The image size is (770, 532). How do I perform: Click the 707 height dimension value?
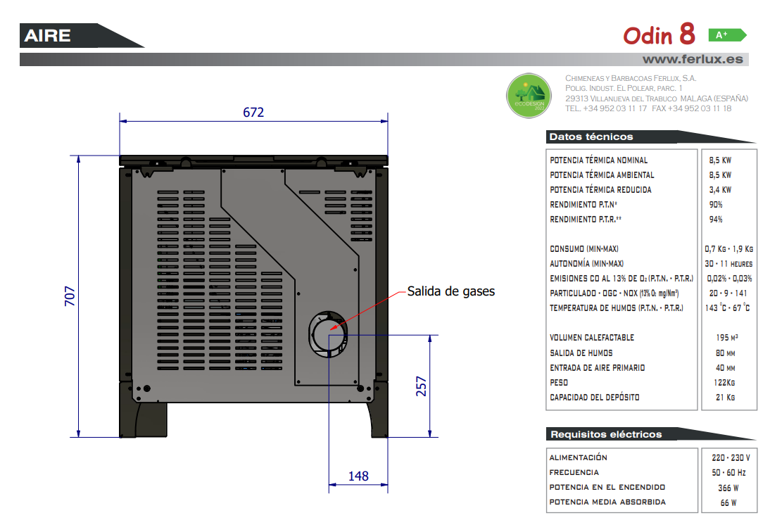(x=70, y=296)
